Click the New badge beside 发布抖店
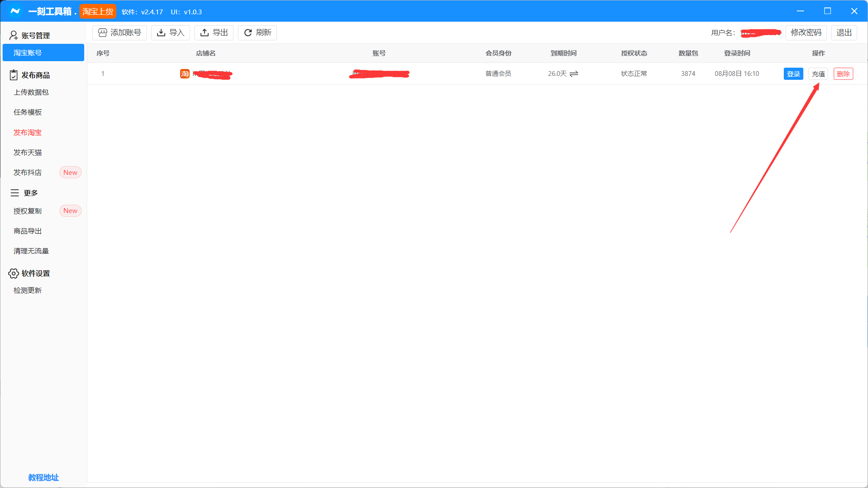The image size is (868, 488). [70, 172]
